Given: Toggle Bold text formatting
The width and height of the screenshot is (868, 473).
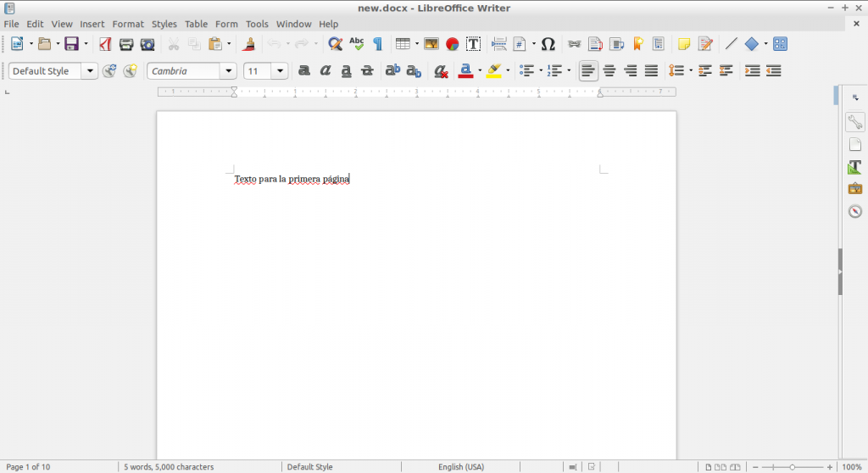Looking at the screenshot, I should (x=304, y=71).
